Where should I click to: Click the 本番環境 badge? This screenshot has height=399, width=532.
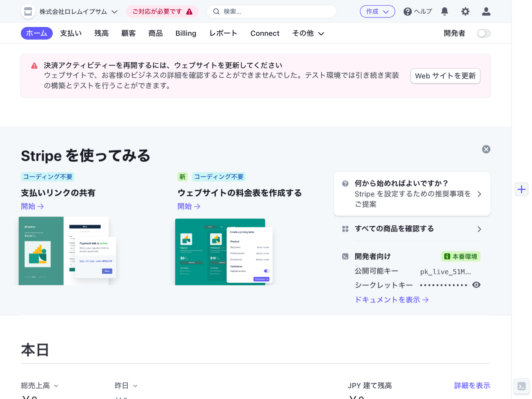tap(461, 256)
